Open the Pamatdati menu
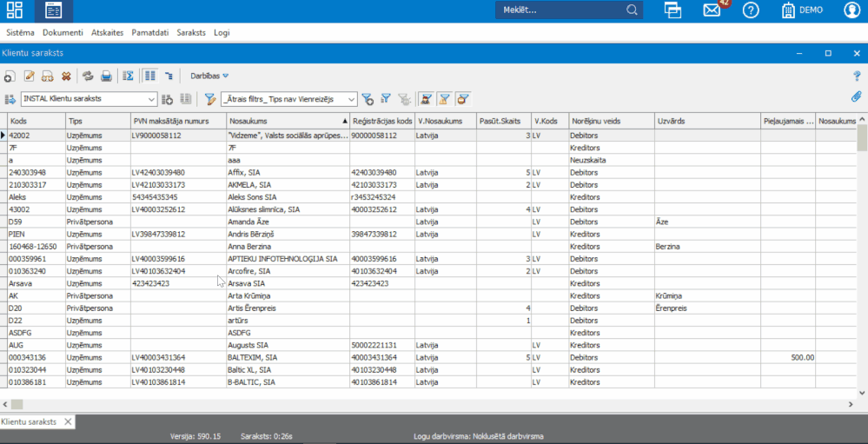The image size is (868, 444). (150, 32)
